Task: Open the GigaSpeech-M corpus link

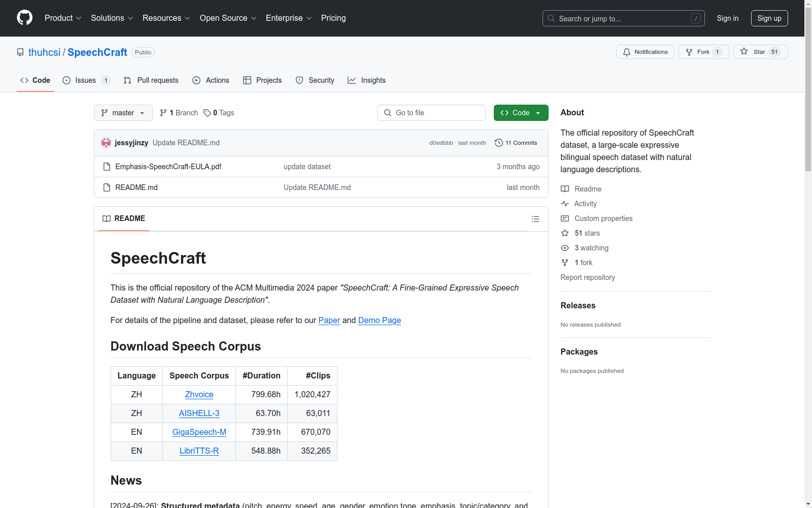Action: click(x=199, y=432)
